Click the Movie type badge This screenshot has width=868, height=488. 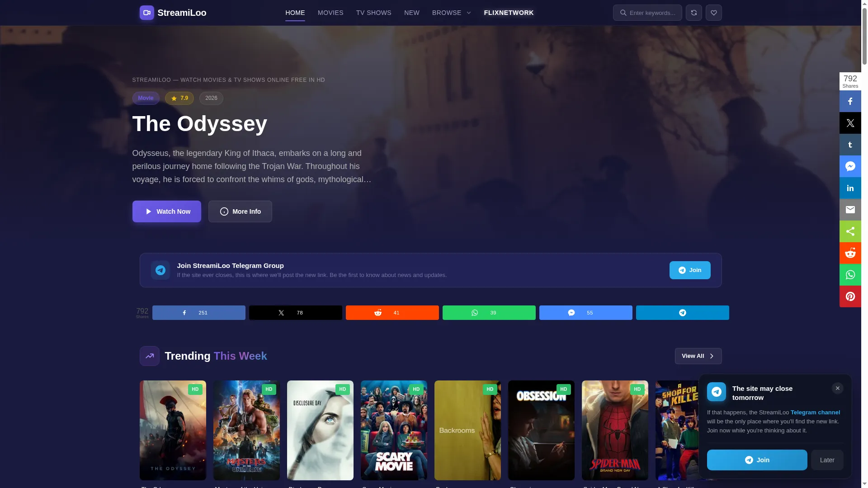tap(146, 98)
